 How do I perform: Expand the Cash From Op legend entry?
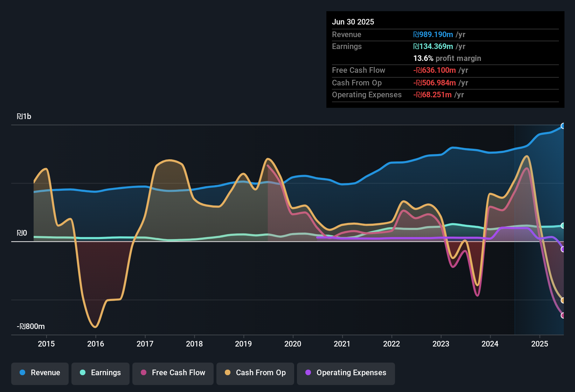coord(255,373)
